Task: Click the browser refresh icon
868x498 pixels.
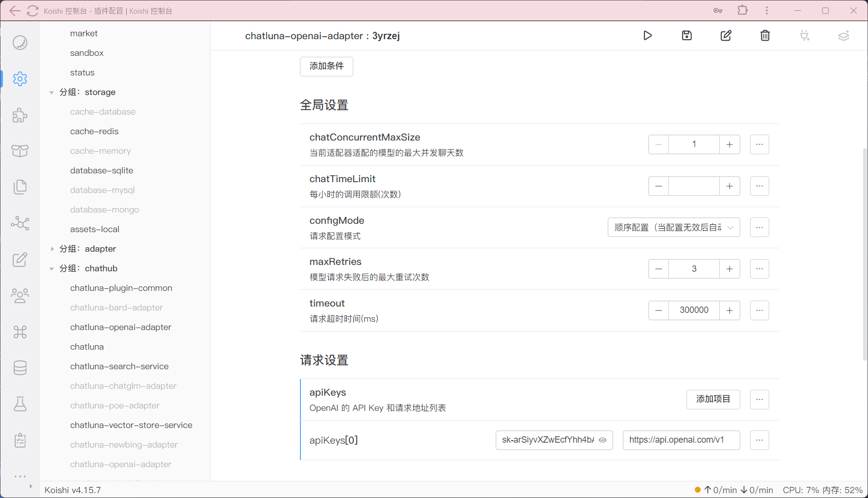Action: pos(33,11)
